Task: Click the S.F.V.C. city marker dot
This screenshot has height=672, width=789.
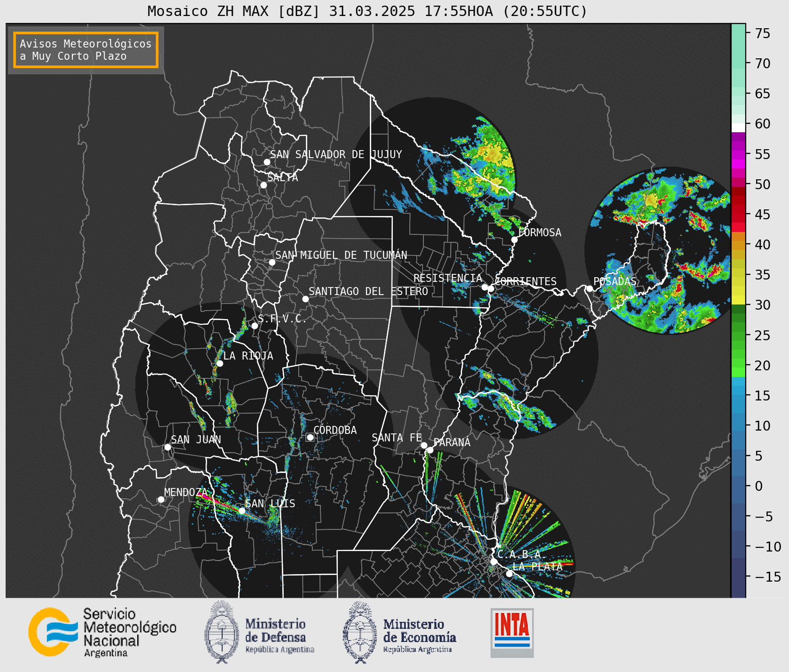Action: coord(255,326)
